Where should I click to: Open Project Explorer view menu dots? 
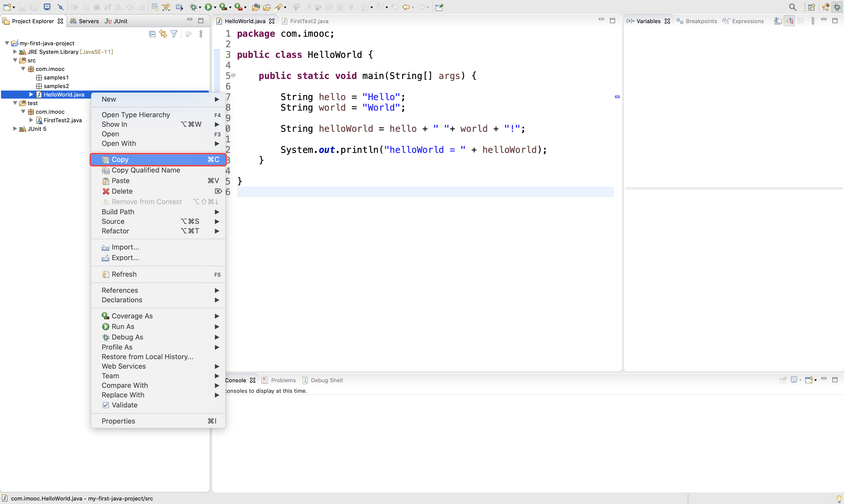pyautogui.click(x=201, y=34)
